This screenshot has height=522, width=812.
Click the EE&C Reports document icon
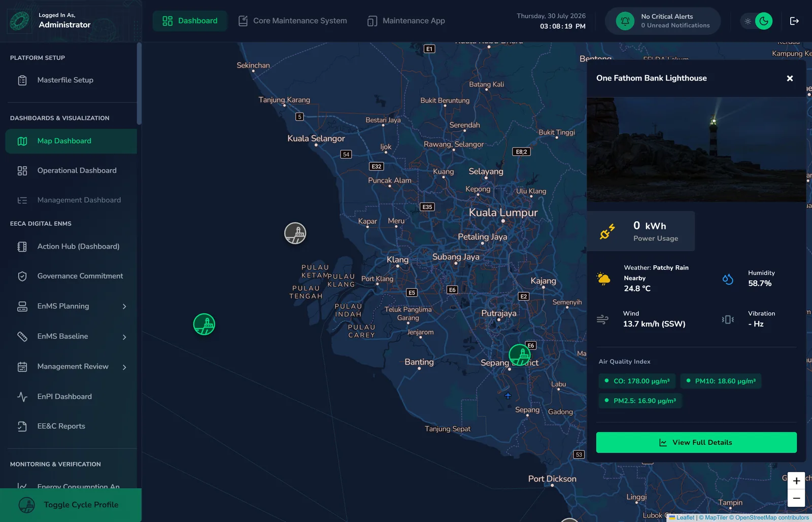click(x=22, y=426)
